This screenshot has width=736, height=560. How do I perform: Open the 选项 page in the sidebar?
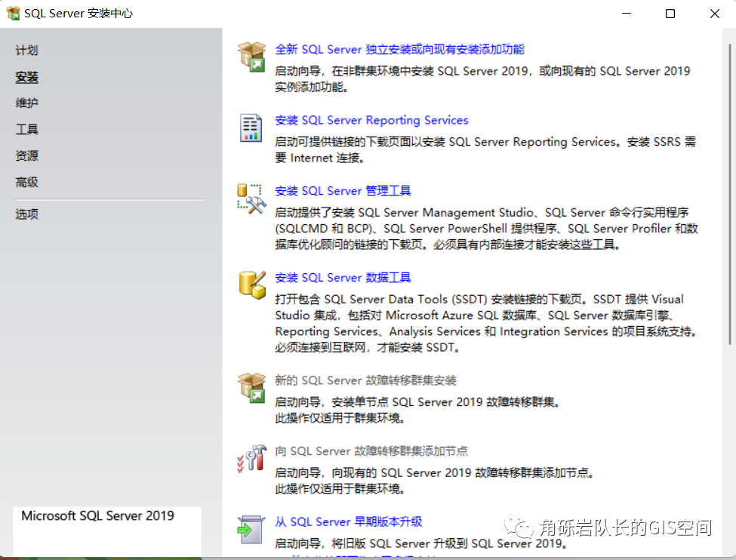tap(26, 214)
